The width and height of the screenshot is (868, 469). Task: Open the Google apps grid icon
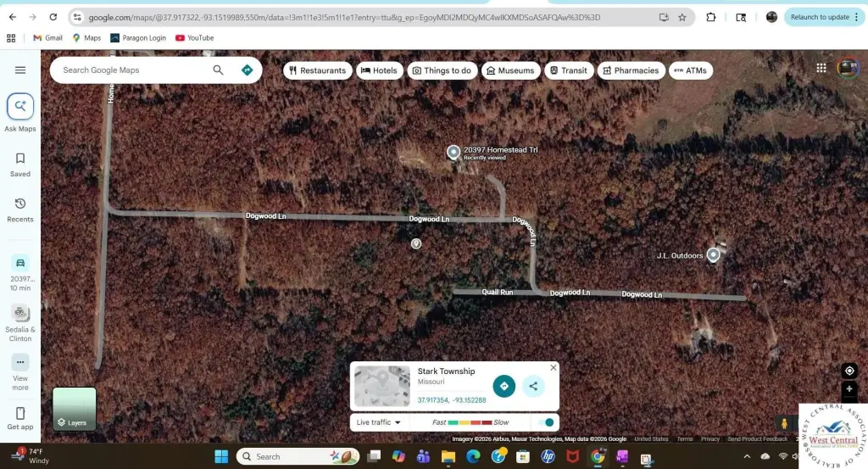[821, 69]
